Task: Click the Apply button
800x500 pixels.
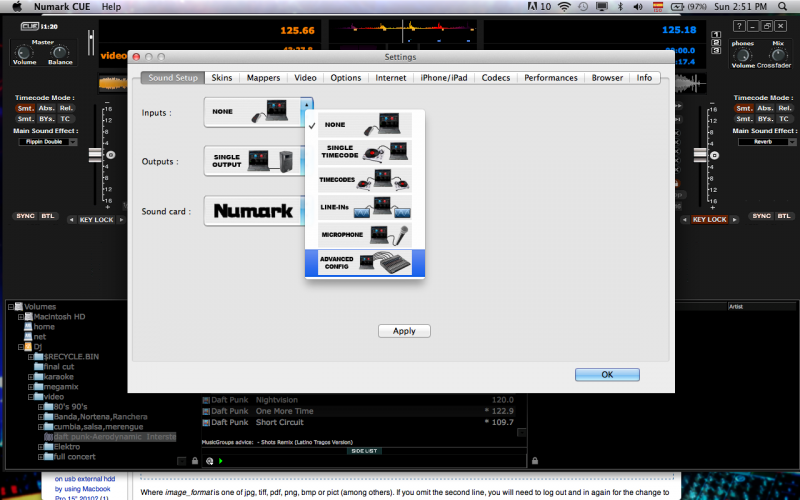Action: pos(404,331)
